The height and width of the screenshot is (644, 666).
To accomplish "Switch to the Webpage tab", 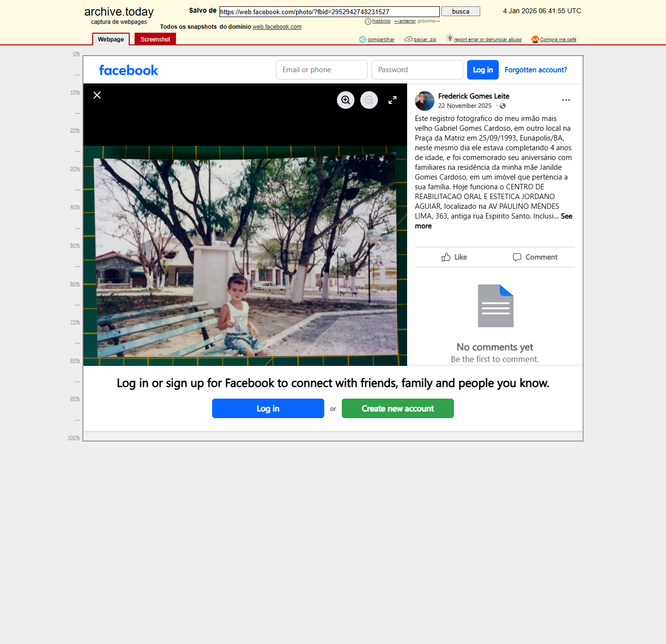I will [111, 39].
